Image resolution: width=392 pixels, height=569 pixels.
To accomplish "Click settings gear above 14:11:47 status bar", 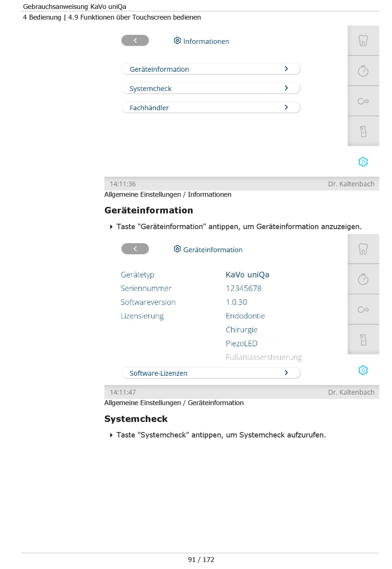I will click(x=363, y=370).
